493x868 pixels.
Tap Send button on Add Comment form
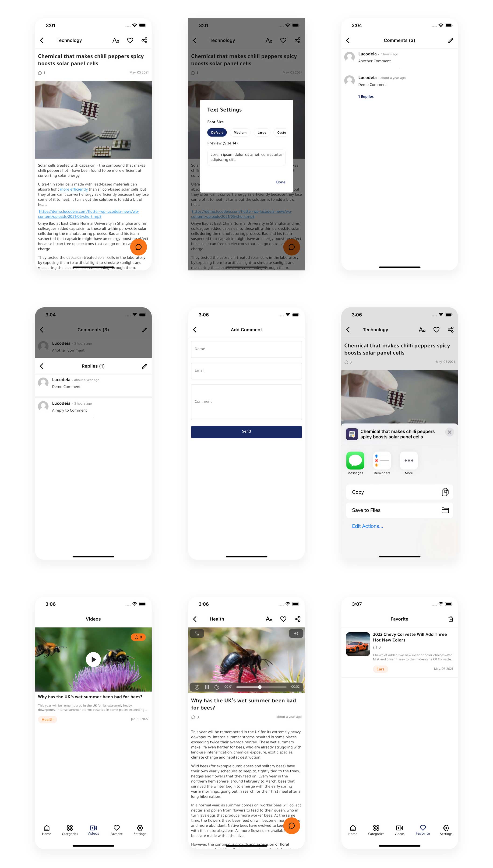[246, 432]
